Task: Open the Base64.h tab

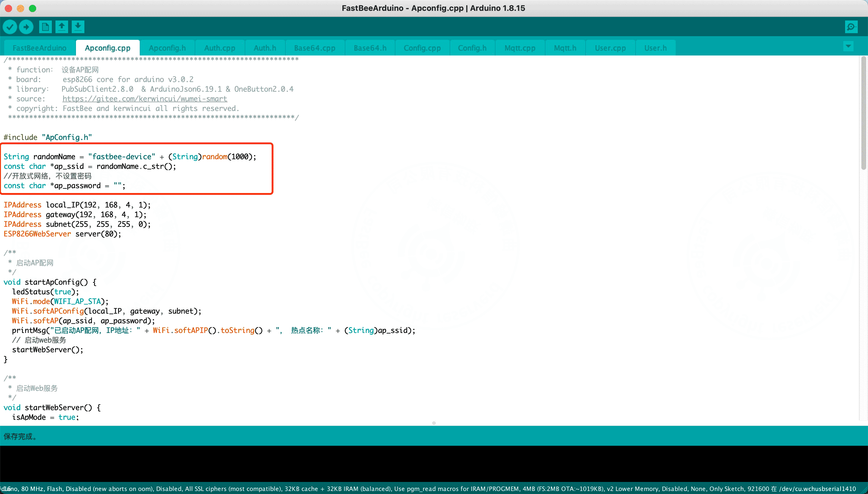Action: [x=370, y=48]
